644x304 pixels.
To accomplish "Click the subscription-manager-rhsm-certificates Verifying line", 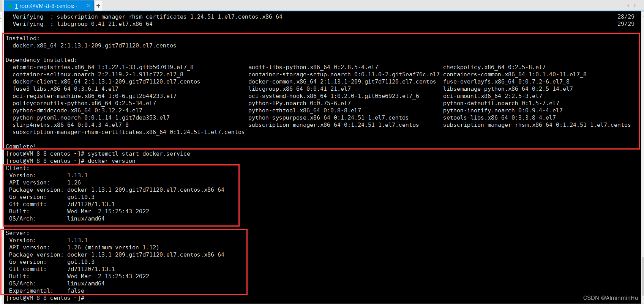I will (147, 17).
